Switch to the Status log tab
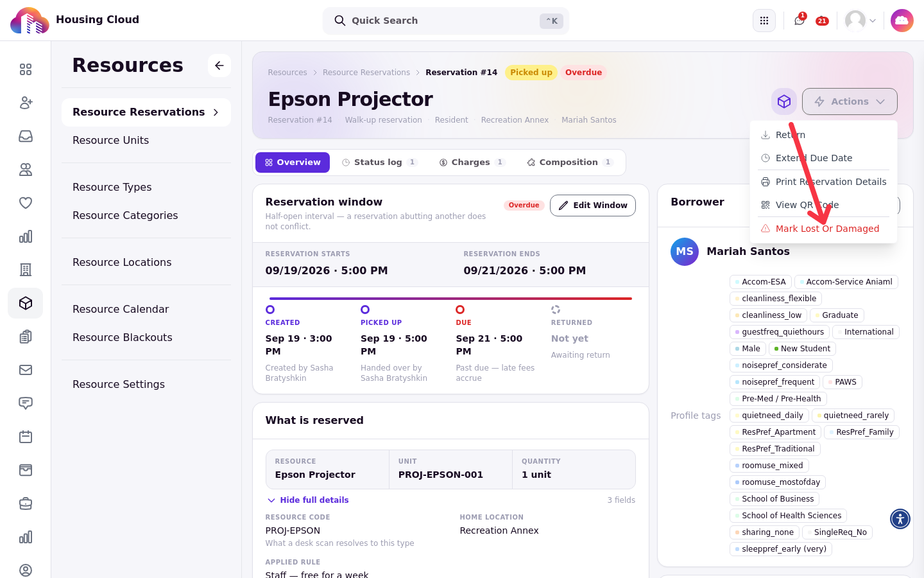 pos(380,162)
